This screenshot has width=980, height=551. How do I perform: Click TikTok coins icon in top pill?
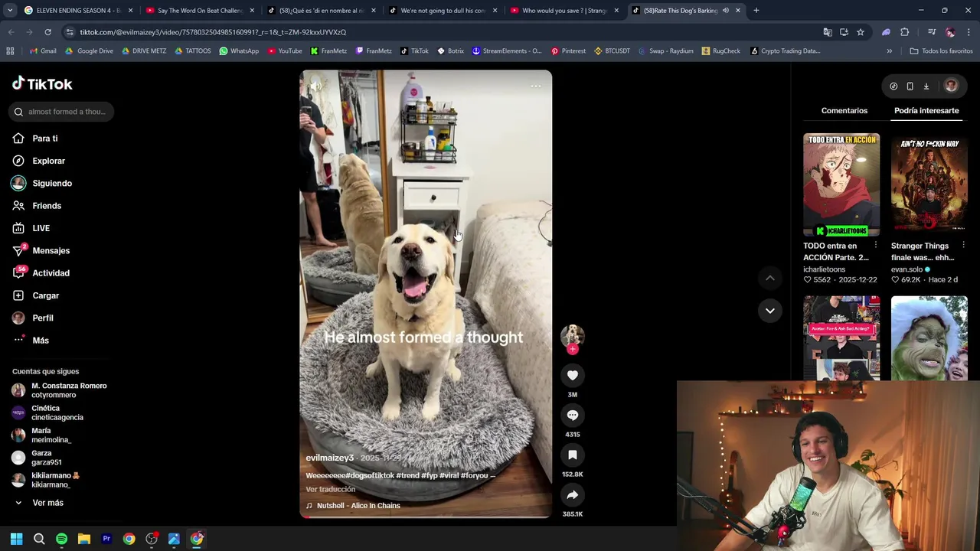pyautogui.click(x=893, y=86)
